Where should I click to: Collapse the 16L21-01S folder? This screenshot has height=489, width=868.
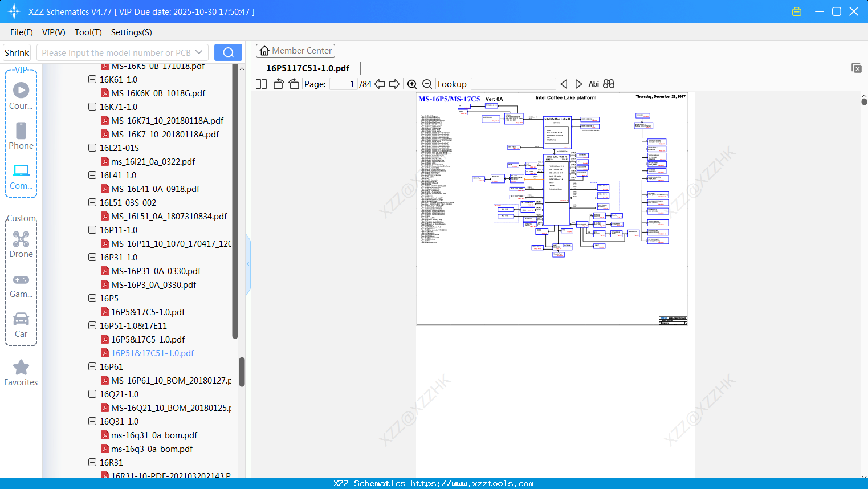(x=92, y=148)
